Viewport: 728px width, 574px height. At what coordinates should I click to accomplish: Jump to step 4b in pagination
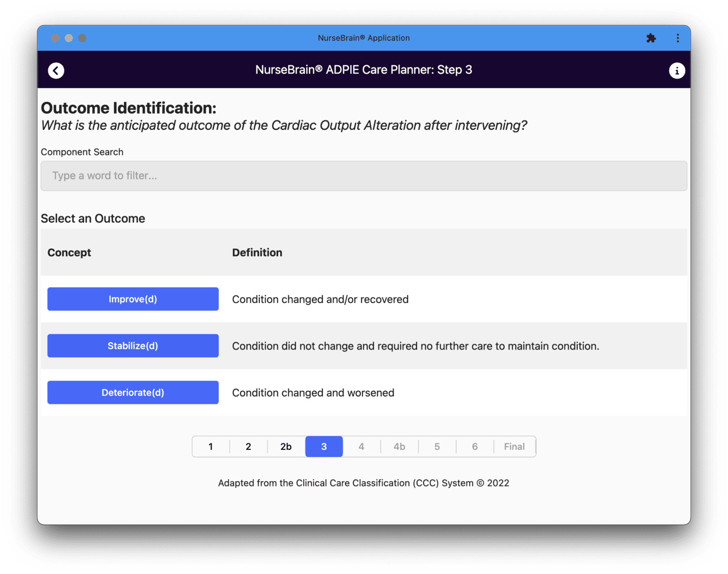click(x=400, y=447)
